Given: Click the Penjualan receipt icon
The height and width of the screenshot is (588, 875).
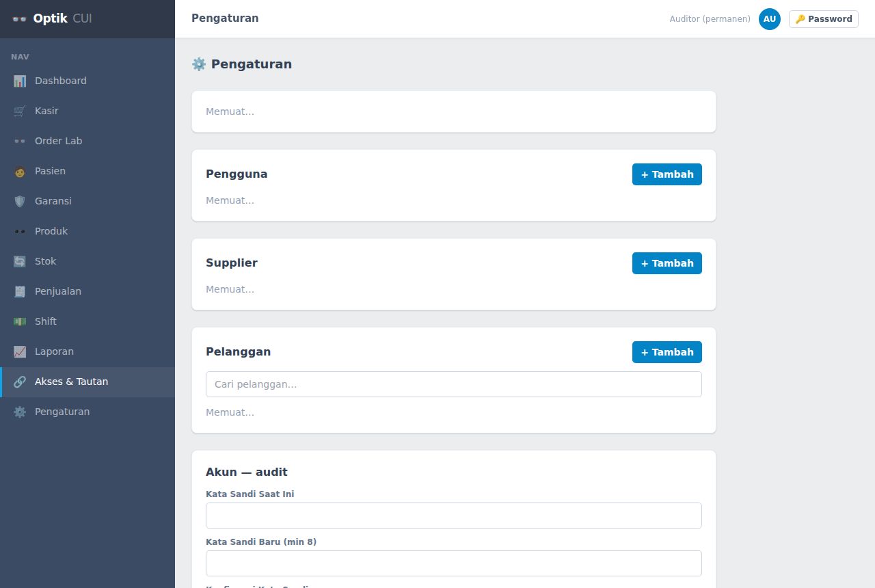Looking at the screenshot, I should pyautogui.click(x=20, y=291).
